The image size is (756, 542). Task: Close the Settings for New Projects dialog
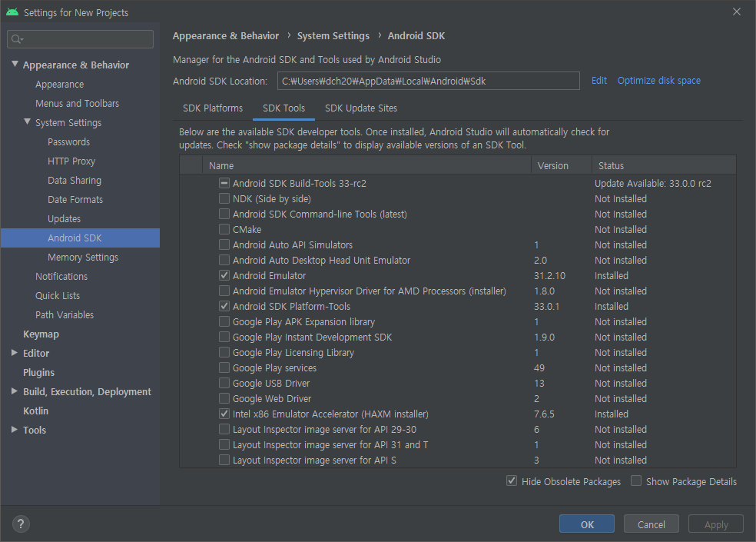[736, 12]
